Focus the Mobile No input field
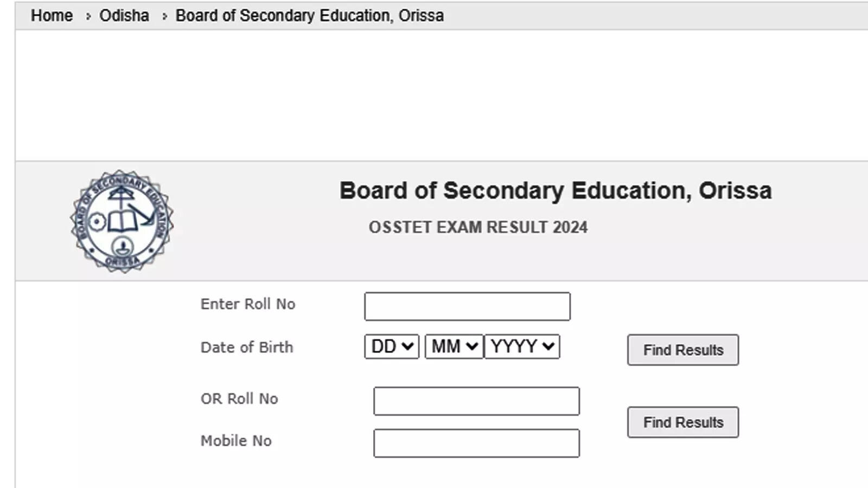 click(x=476, y=444)
